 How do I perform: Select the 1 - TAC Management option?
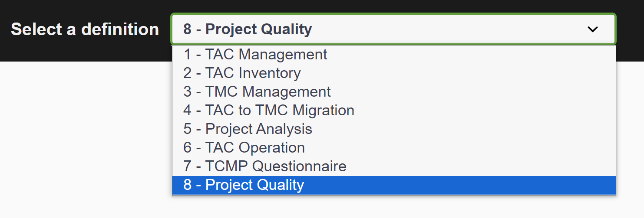click(255, 55)
